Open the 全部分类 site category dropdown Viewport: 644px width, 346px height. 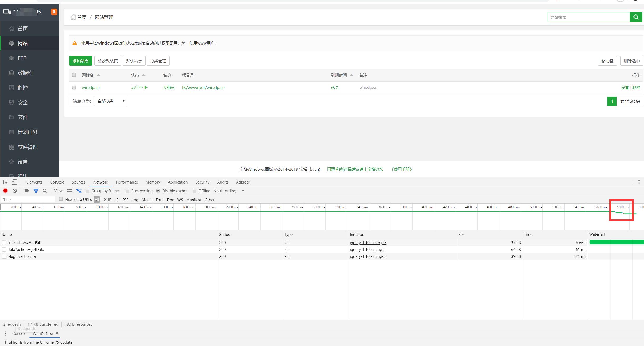pos(111,101)
